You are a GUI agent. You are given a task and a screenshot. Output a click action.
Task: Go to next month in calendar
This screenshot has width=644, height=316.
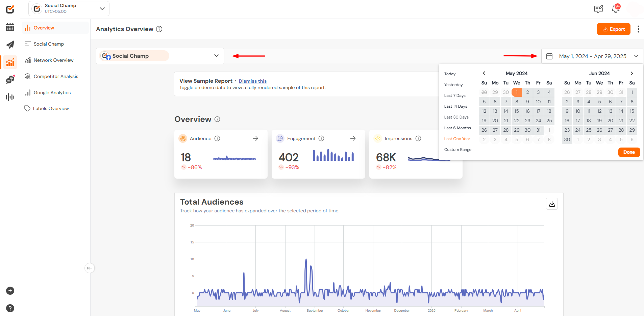pyautogui.click(x=632, y=73)
